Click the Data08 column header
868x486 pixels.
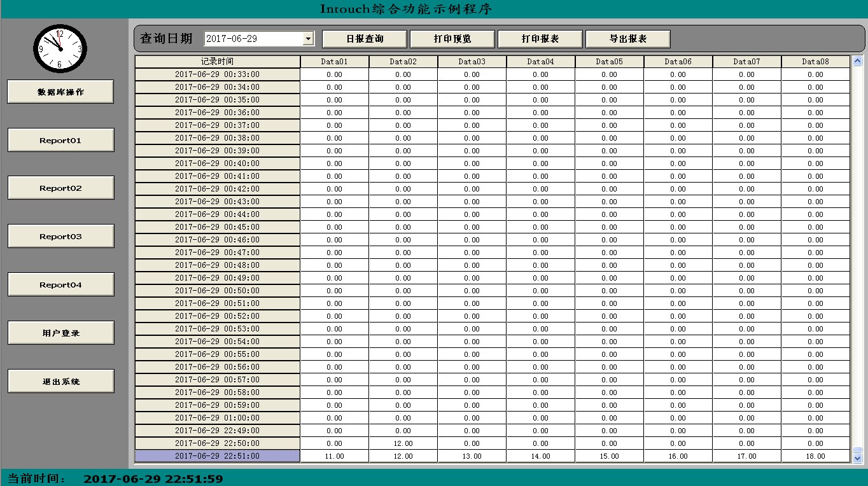point(816,61)
